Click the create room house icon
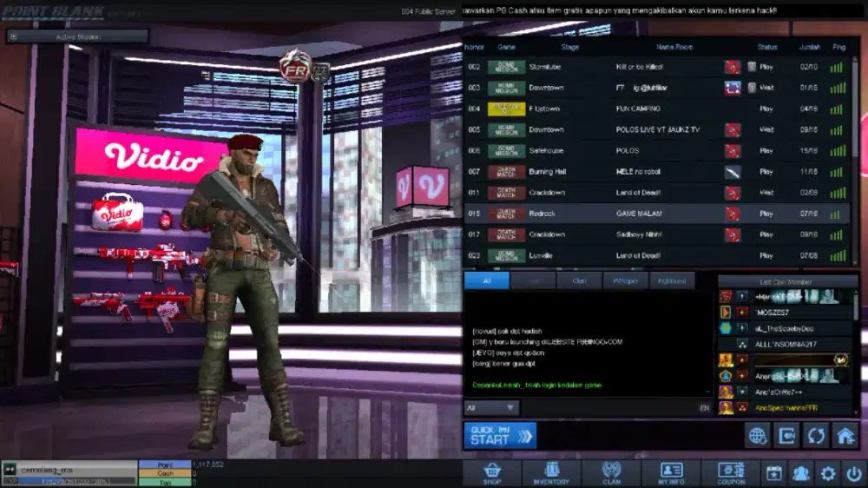This screenshot has height=488, width=868. [845, 436]
